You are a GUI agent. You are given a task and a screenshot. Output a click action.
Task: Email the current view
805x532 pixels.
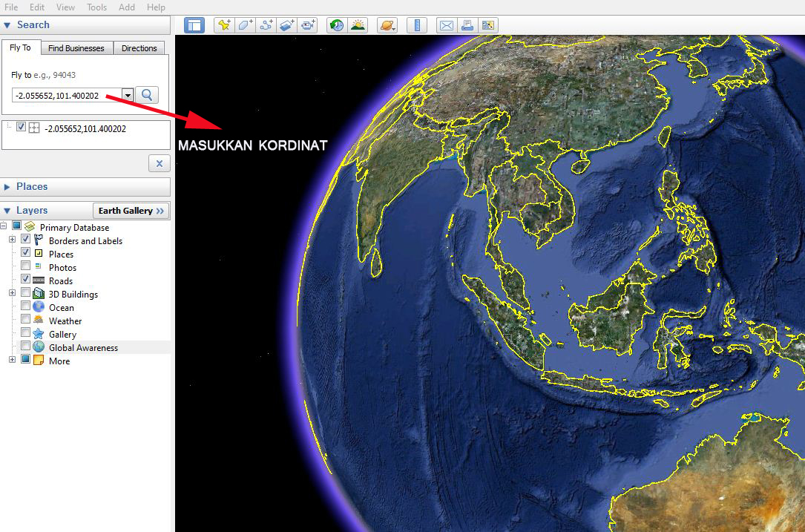coord(447,25)
